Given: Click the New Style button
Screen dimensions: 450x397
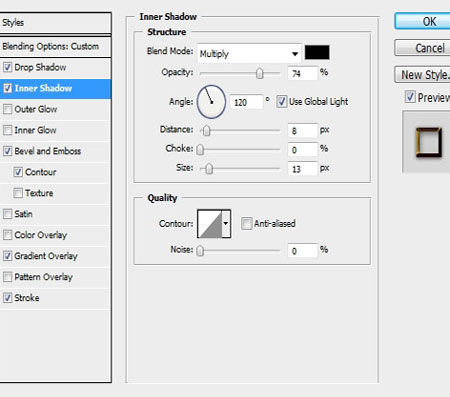Looking at the screenshot, I should coord(423,75).
